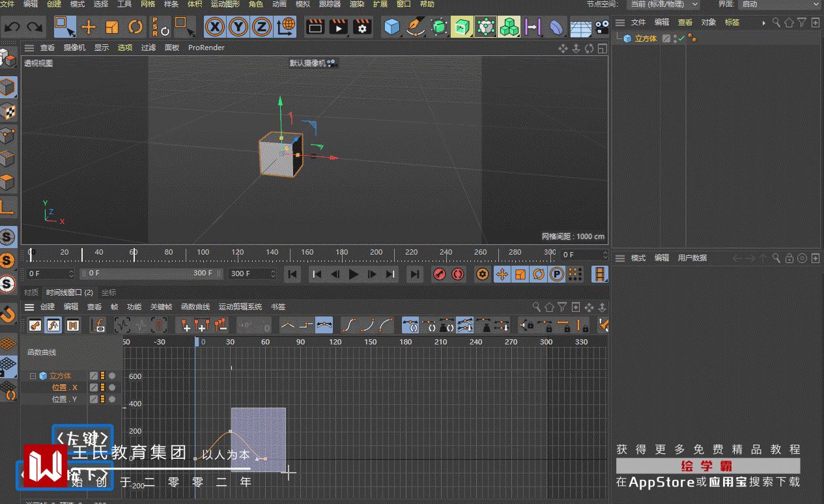The image size is (824, 504).
Task: Select the Spline Pen tool icon
Action: point(415,27)
